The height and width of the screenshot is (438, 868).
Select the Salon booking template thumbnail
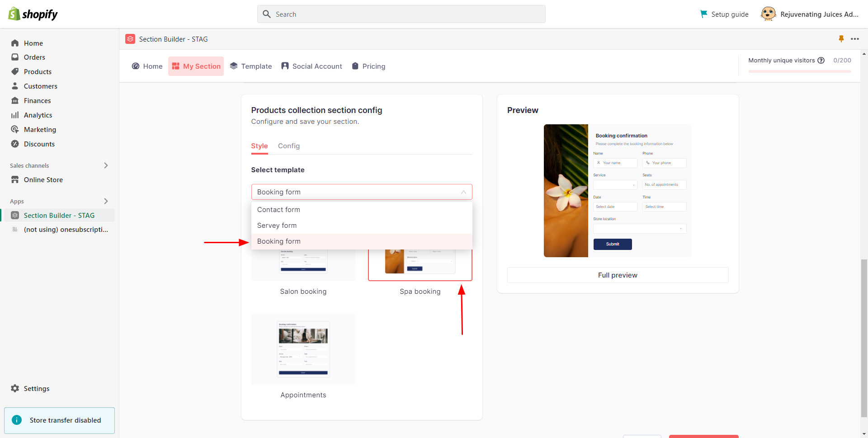[x=303, y=264]
